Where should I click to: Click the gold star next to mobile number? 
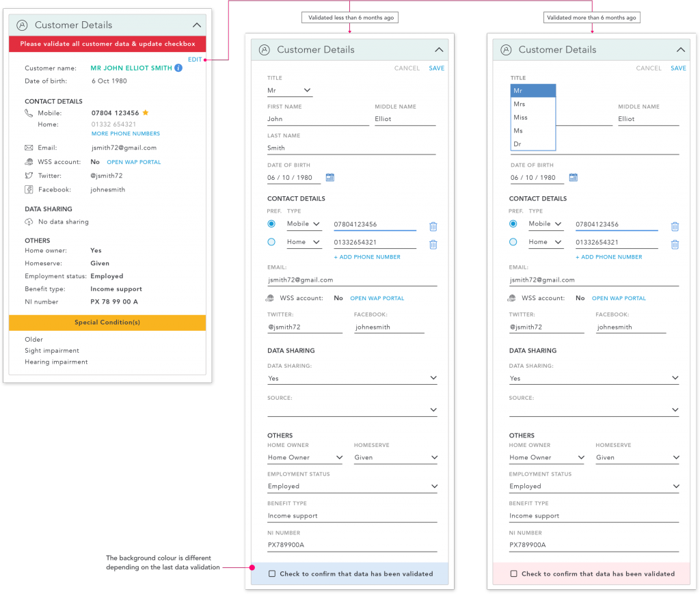tap(145, 113)
